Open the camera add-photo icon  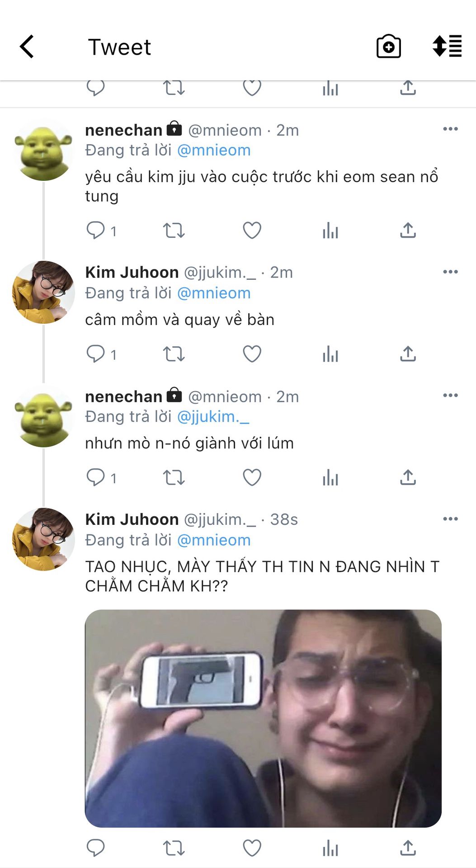tap(388, 47)
